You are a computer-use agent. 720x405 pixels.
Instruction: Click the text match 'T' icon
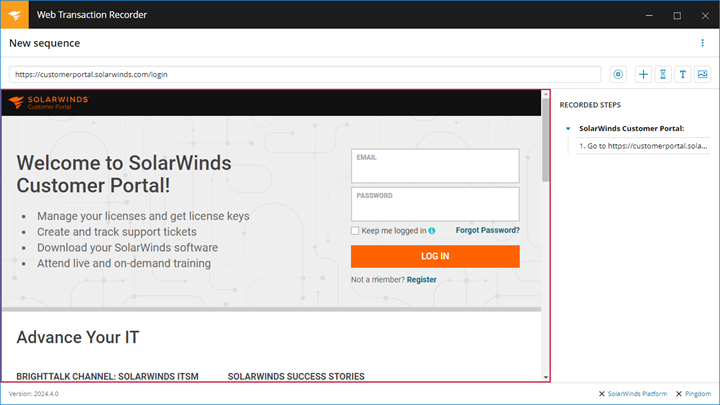coord(683,74)
